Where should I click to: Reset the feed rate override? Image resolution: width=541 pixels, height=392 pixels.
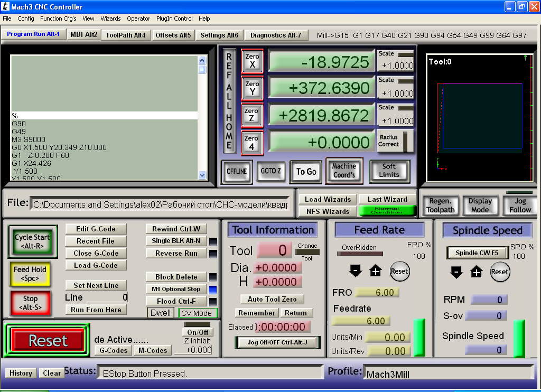pyautogui.click(x=399, y=271)
